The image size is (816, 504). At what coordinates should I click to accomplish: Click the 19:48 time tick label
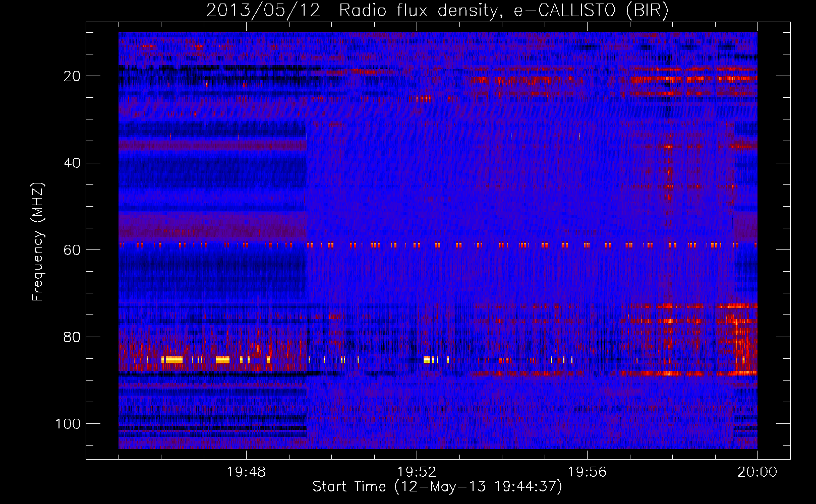pos(246,472)
